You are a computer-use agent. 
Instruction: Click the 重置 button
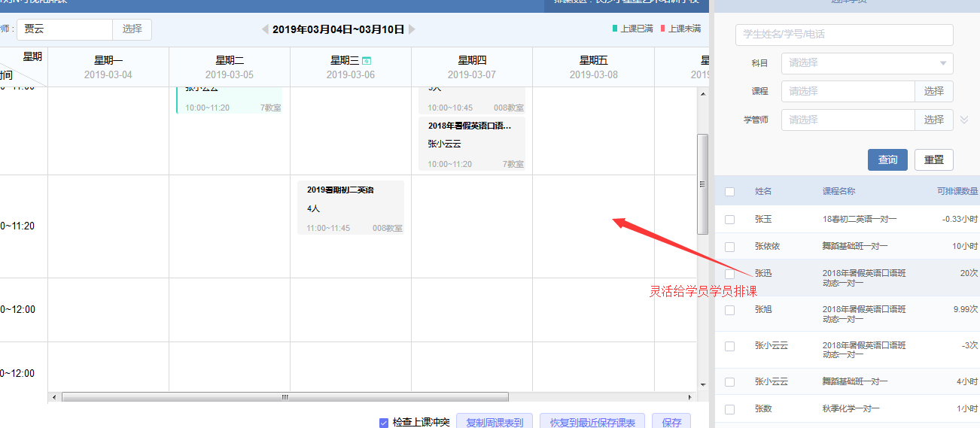pyautogui.click(x=934, y=159)
